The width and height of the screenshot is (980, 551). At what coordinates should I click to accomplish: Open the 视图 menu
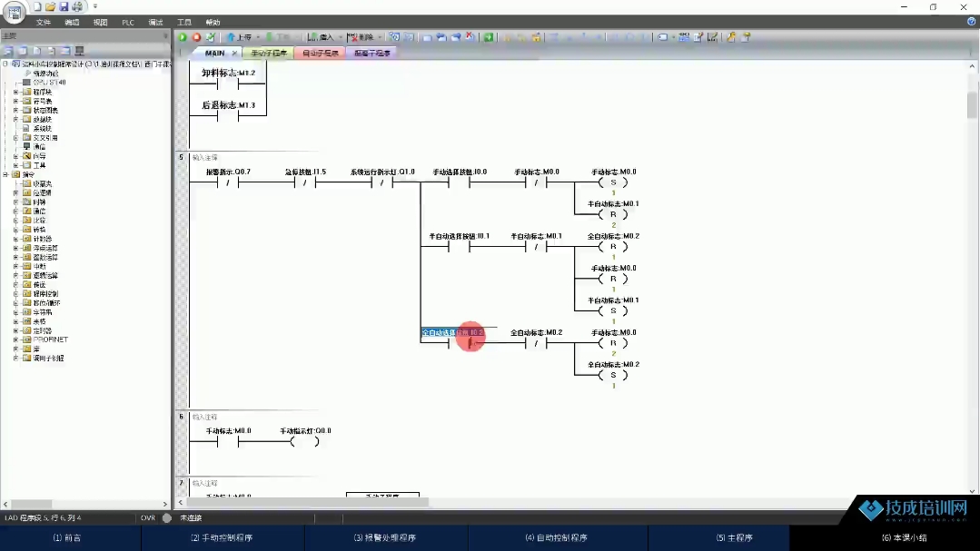pyautogui.click(x=101, y=23)
